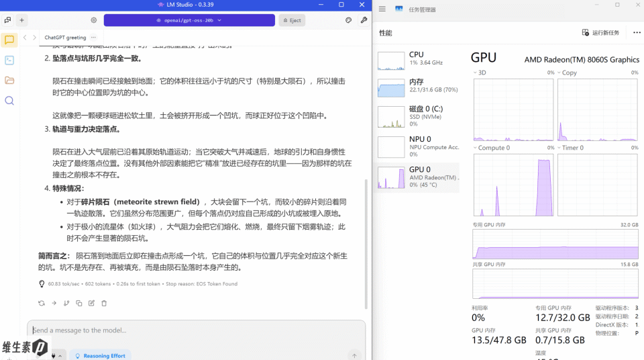
Task: Branch the conversation from this message
Action: pos(66,303)
